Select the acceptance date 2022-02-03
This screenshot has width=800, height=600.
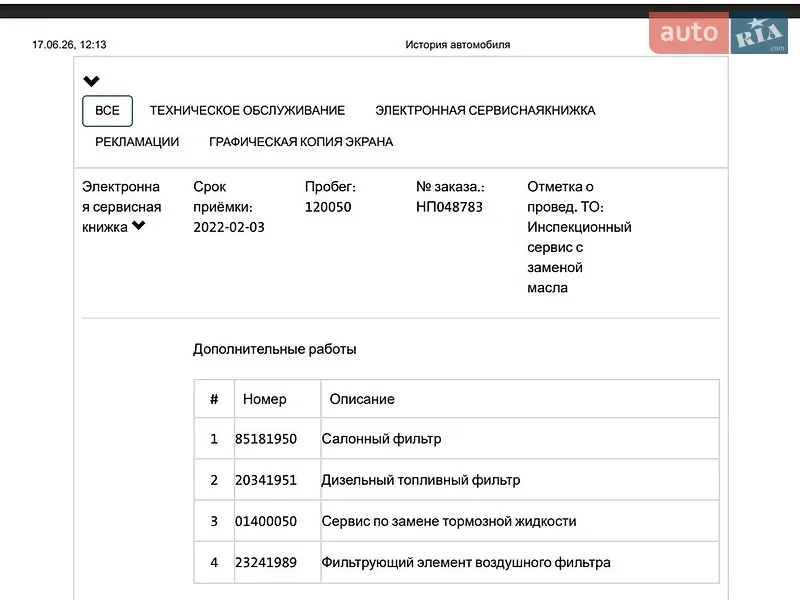pos(229,227)
